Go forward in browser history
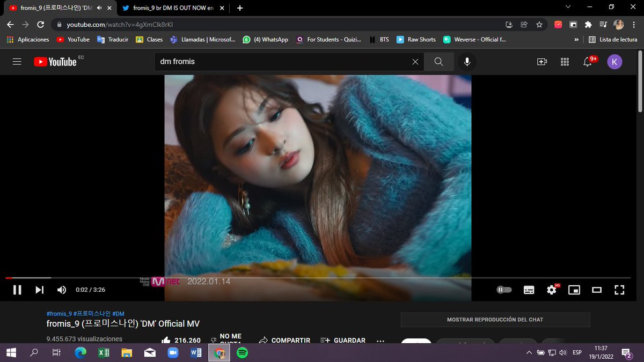This screenshot has width=644, height=362. [x=26, y=25]
